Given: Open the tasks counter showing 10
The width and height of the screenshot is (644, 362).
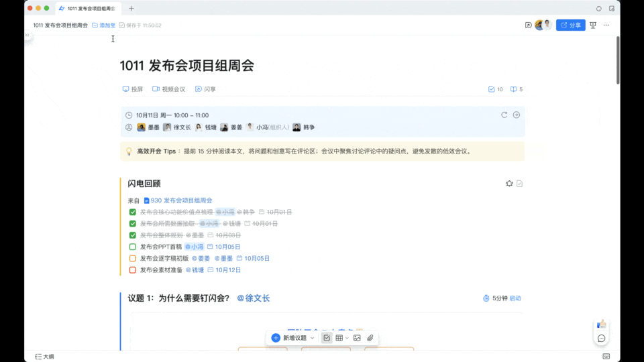Looking at the screenshot, I should point(495,89).
